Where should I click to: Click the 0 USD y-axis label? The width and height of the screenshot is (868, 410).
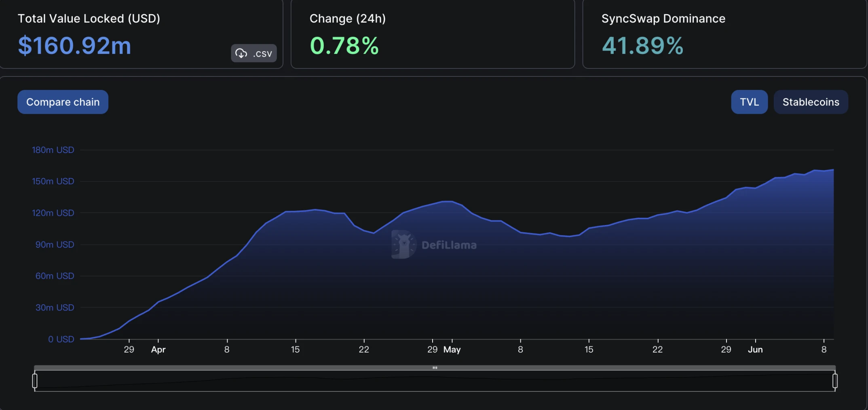tap(61, 339)
